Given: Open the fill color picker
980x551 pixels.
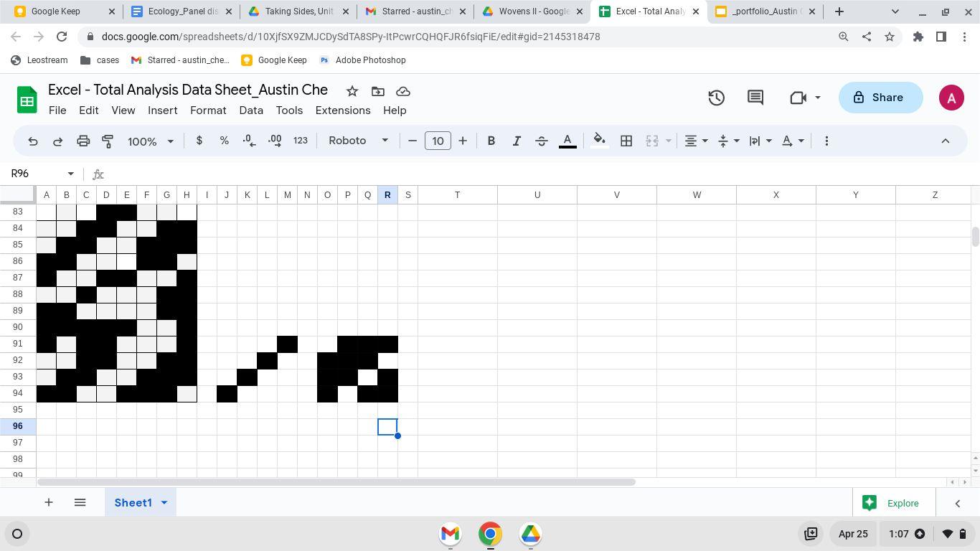Looking at the screenshot, I should (x=600, y=141).
